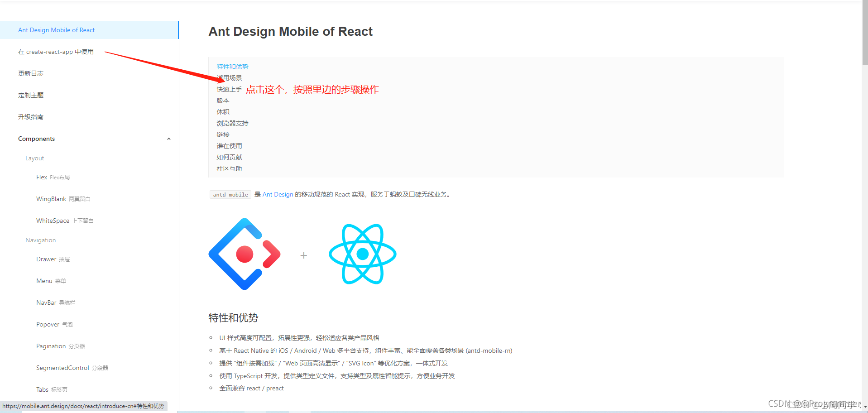The image size is (868, 413).
Task: Jump to 如何贡献 anchor link
Action: pos(229,157)
